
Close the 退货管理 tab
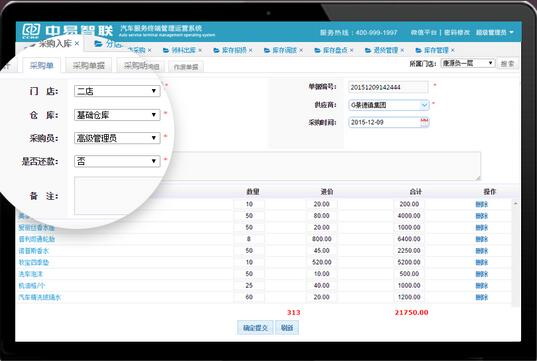click(x=402, y=50)
